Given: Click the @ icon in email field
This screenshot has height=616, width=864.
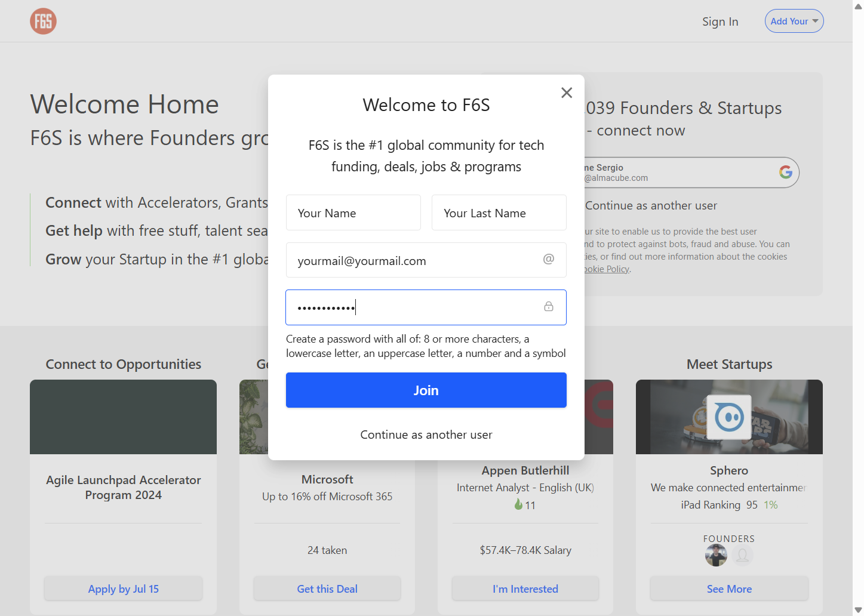Looking at the screenshot, I should click(548, 259).
